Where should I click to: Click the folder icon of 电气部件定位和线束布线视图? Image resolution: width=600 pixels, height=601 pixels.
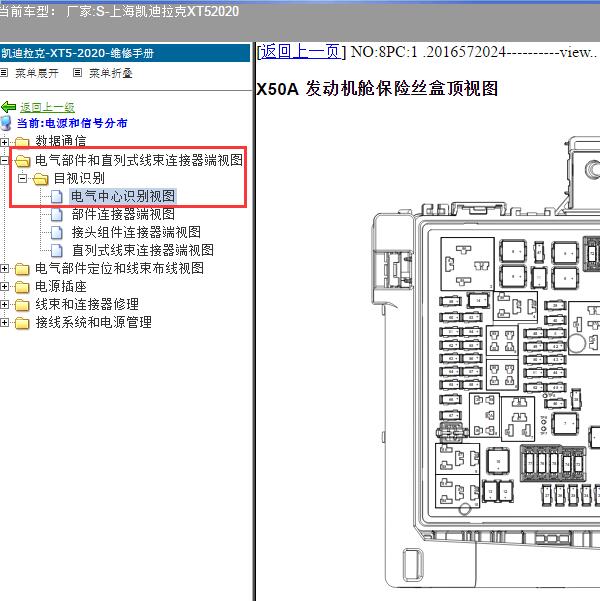[22, 269]
